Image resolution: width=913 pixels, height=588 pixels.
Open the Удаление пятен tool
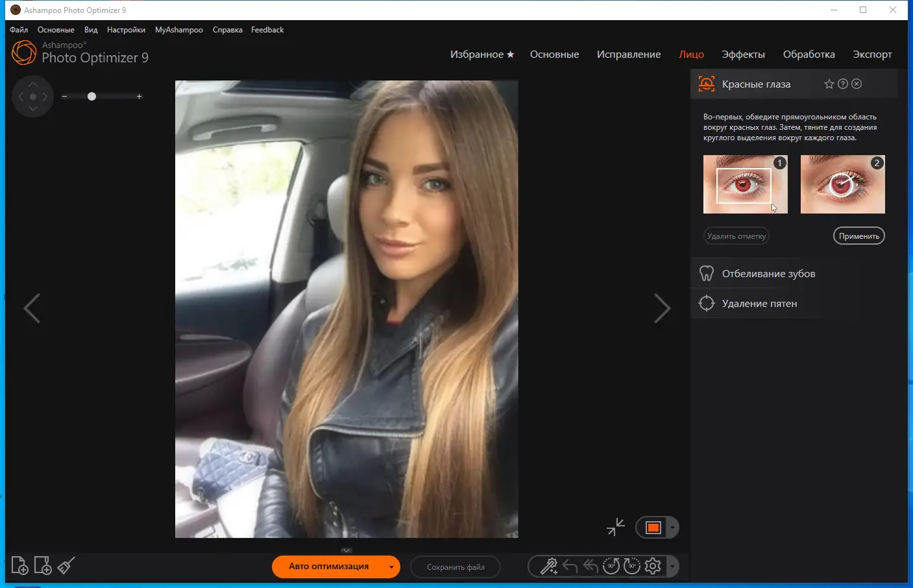tap(759, 303)
